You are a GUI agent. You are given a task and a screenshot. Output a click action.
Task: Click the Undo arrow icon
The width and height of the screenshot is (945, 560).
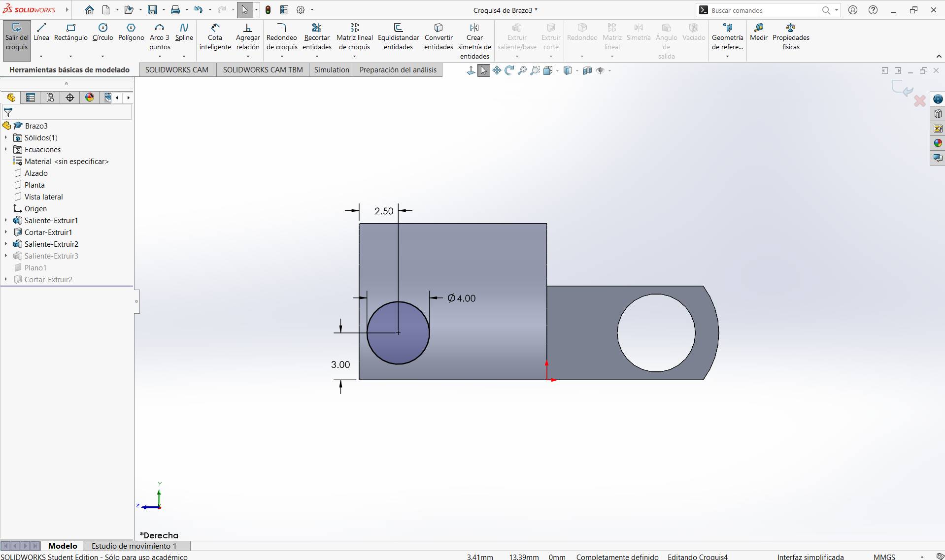(x=199, y=10)
